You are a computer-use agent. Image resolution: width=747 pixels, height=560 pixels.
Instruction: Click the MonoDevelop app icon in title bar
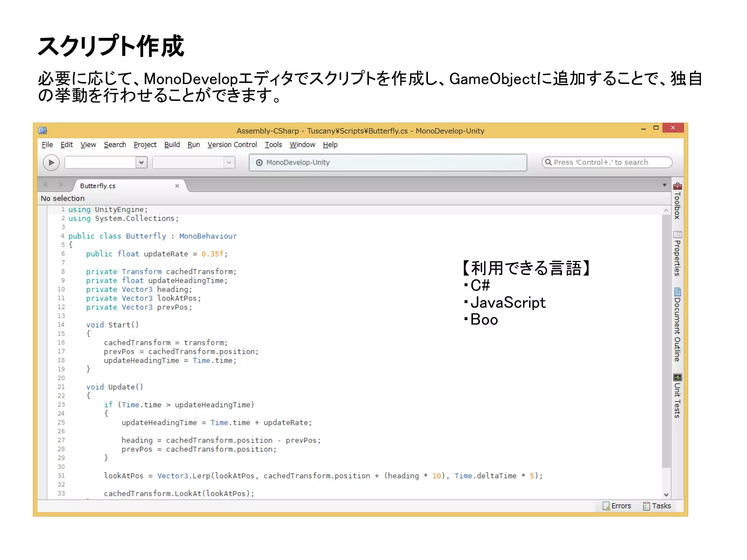(x=43, y=130)
